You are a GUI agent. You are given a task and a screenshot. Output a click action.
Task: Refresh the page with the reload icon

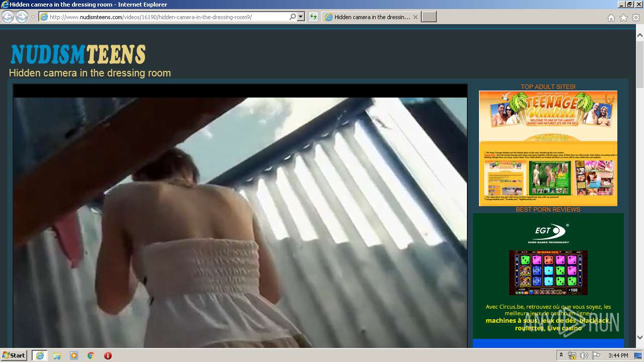[313, 17]
